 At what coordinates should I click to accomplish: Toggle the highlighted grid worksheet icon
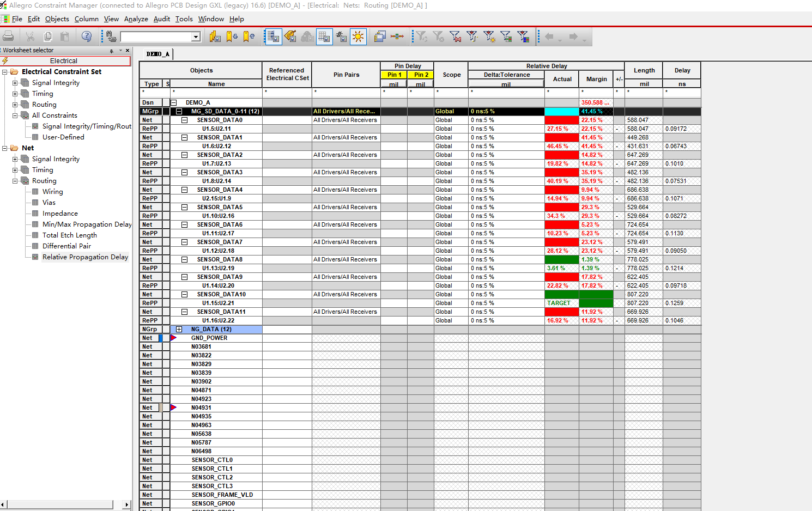click(x=324, y=36)
